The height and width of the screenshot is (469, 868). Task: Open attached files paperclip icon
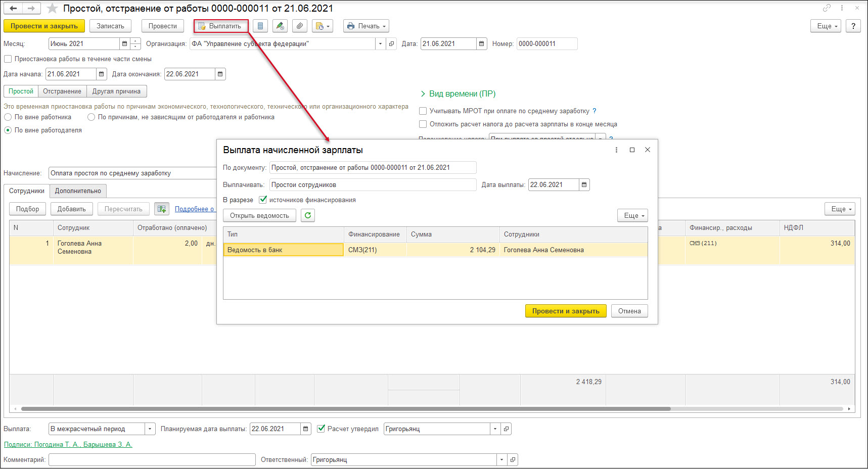(300, 26)
